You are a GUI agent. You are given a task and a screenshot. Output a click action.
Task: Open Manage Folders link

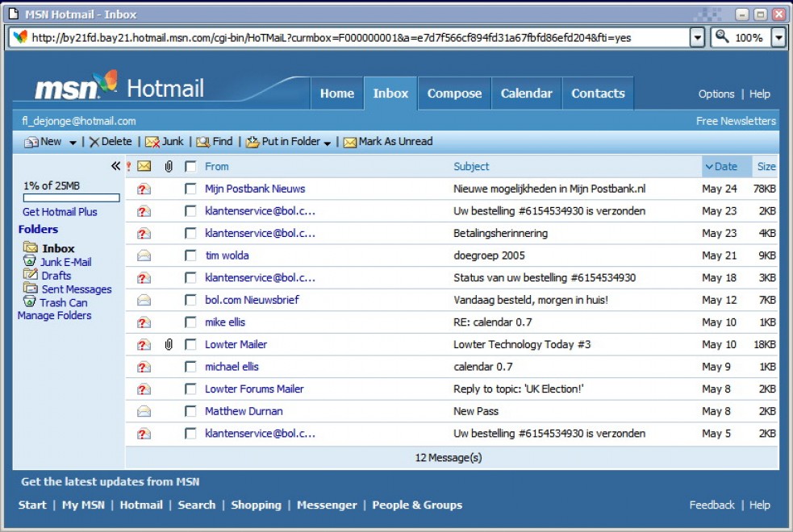[x=55, y=315]
